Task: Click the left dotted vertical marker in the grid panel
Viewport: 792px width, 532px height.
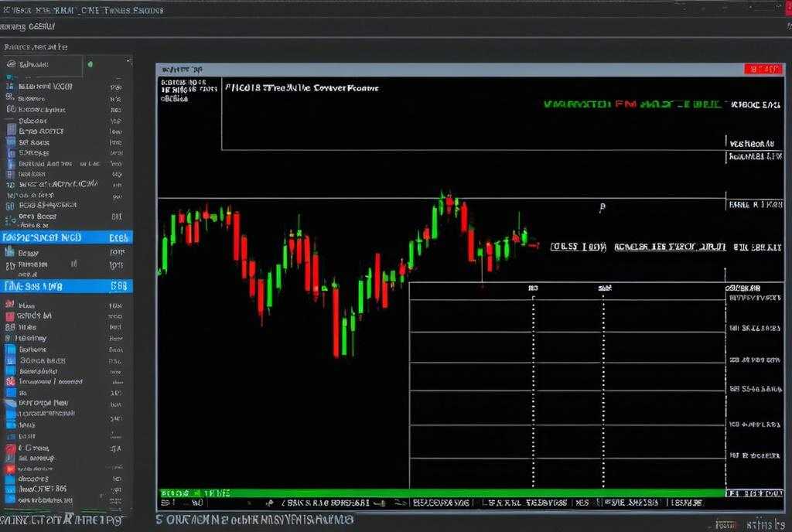Action: coord(534,391)
